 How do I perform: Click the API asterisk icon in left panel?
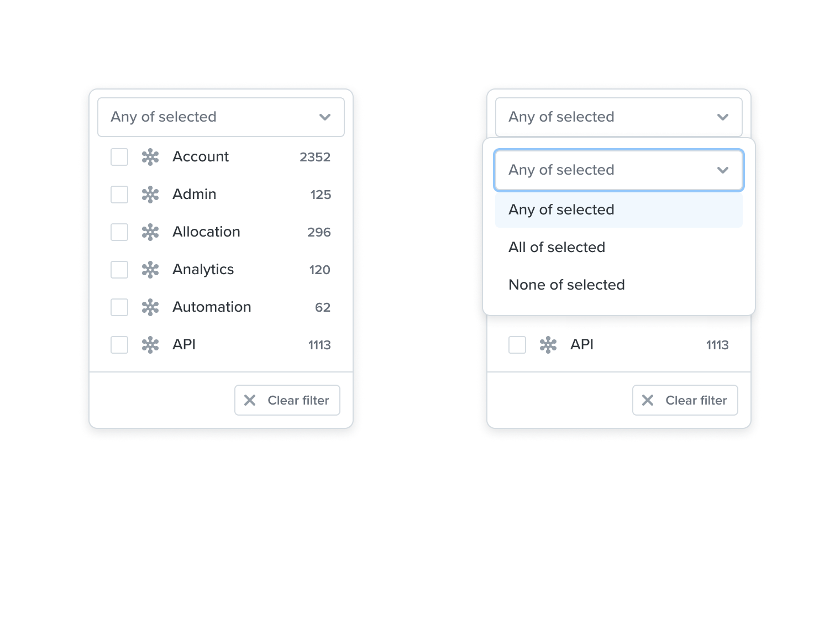150,345
